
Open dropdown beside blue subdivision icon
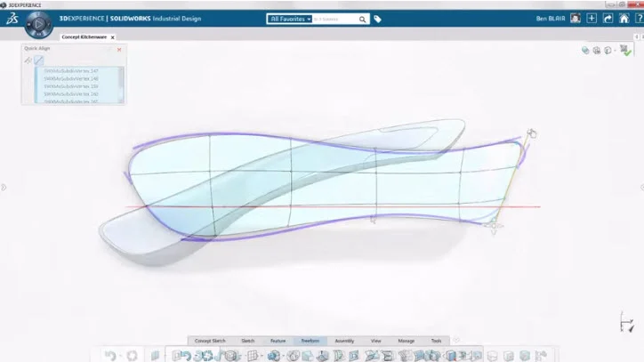click(x=284, y=356)
